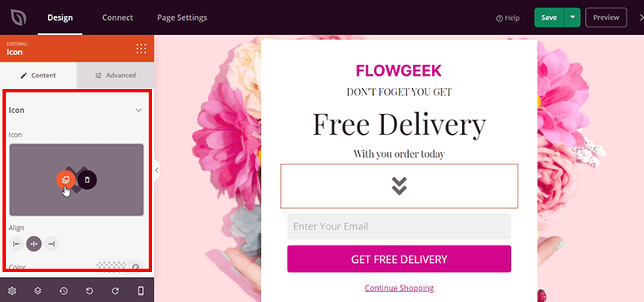
Task: Open revision history icon
Action: click(x=63, y=291)
